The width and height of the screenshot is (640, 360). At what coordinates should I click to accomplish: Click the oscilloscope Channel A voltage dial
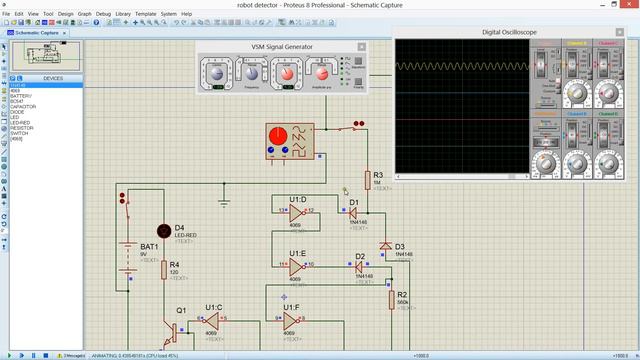coord(577,94)
